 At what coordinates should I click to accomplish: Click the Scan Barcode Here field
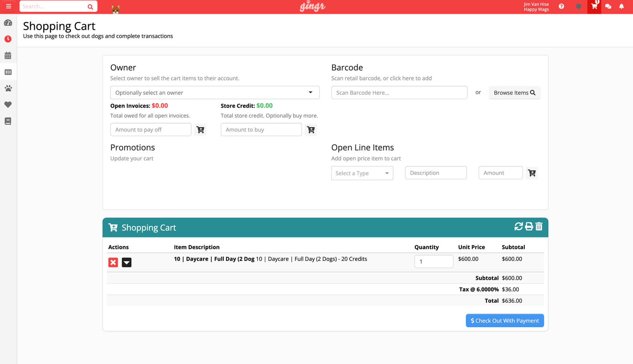pyautogui.click(x=399, y=93)
